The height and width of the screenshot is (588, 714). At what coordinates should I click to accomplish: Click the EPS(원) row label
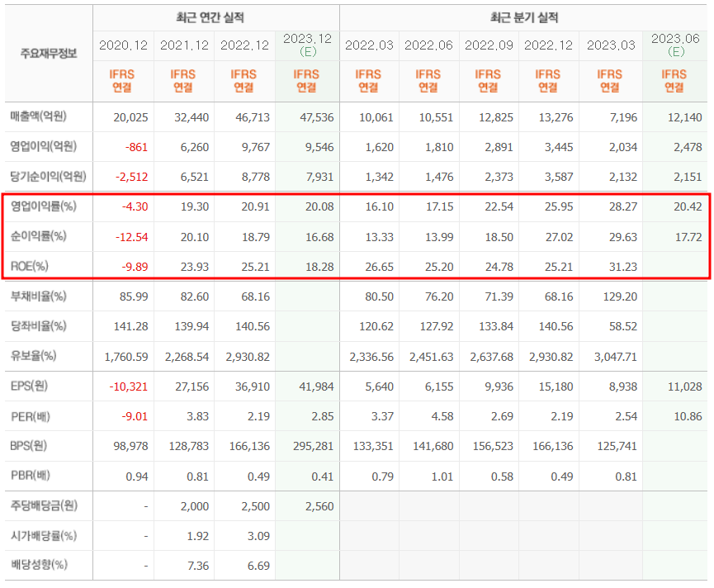(30, 386)
